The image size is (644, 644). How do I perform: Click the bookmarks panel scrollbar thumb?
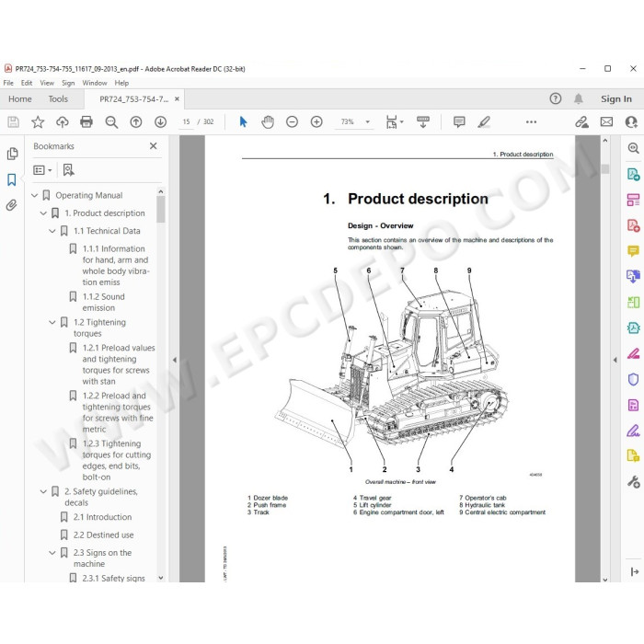coord(161,209)
